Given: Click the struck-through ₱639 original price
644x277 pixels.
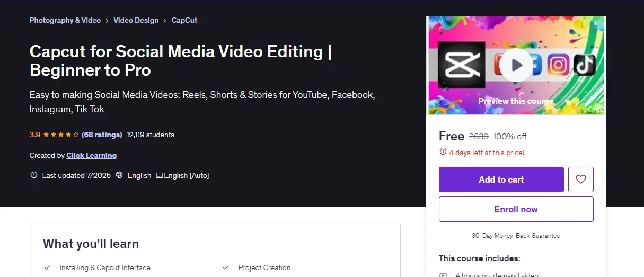Looking at the screenshot, I should point(479,136).
